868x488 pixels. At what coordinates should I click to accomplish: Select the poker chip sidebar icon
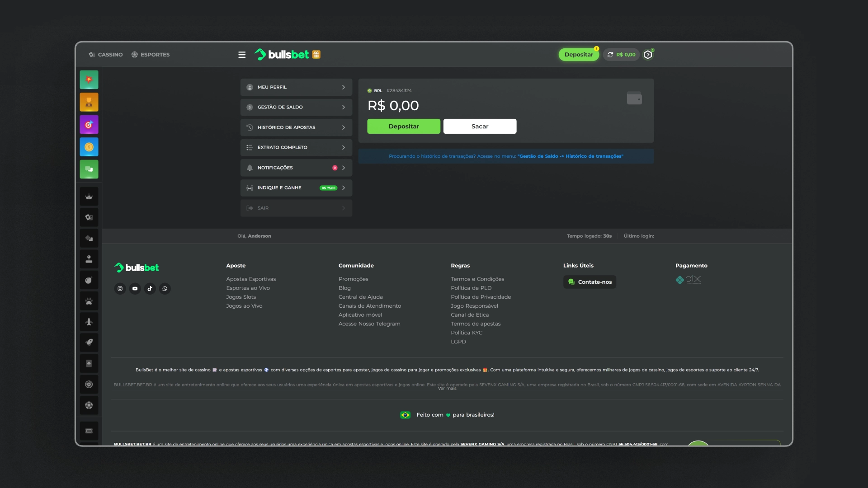coord(89,405)
